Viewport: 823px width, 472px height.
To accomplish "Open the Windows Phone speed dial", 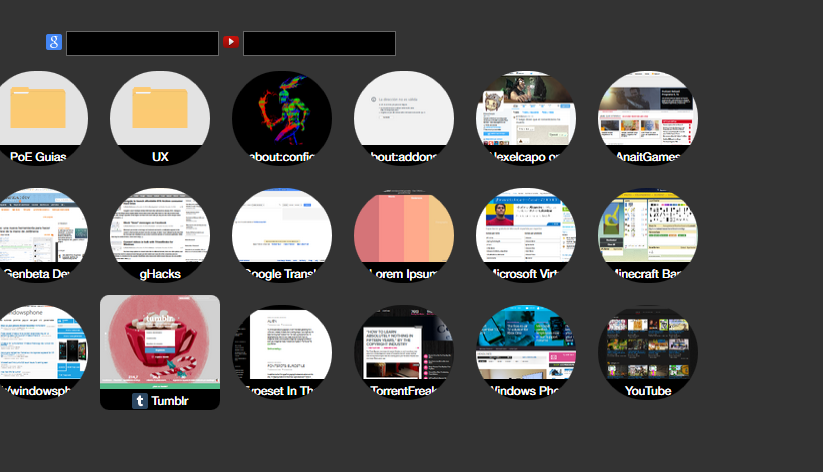I will (x=526, y=352).
